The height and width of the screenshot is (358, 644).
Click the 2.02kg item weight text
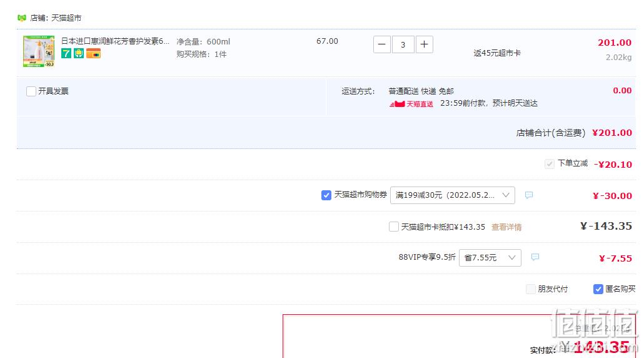point(618,58)
